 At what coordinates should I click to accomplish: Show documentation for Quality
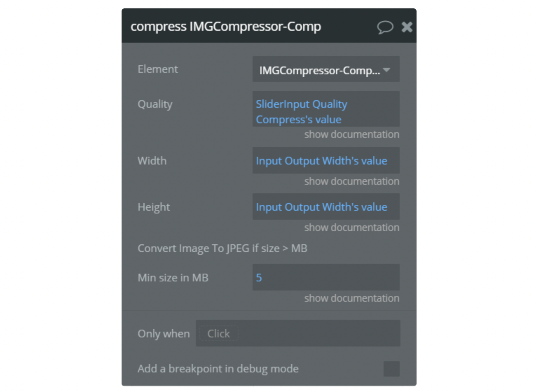click(351, 134)
